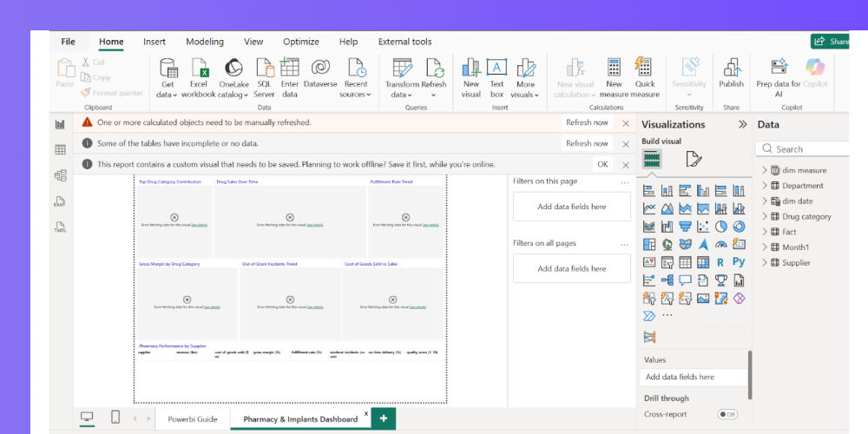The width and height of the screenshot is (868, 434).
Task: Collapse the Visualizations pane
Action: 742,124
